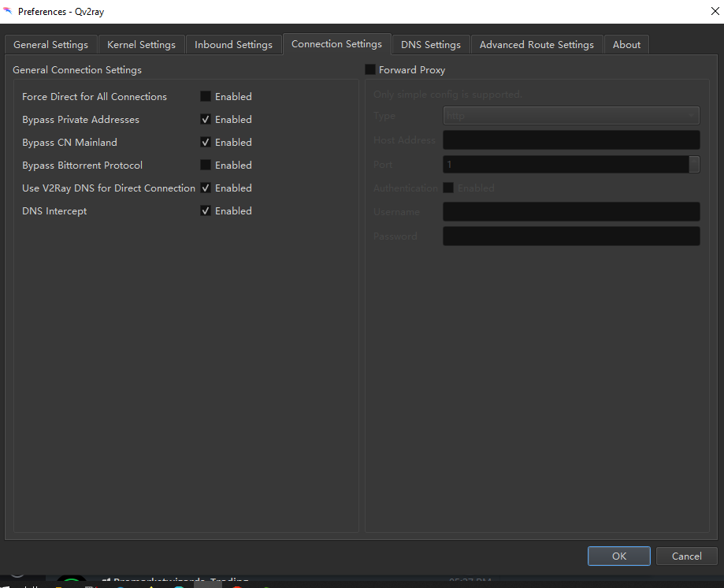Open the DNS Settings tab
The width and height of the screenshot is (724, 588).
[x=431, y=45]
